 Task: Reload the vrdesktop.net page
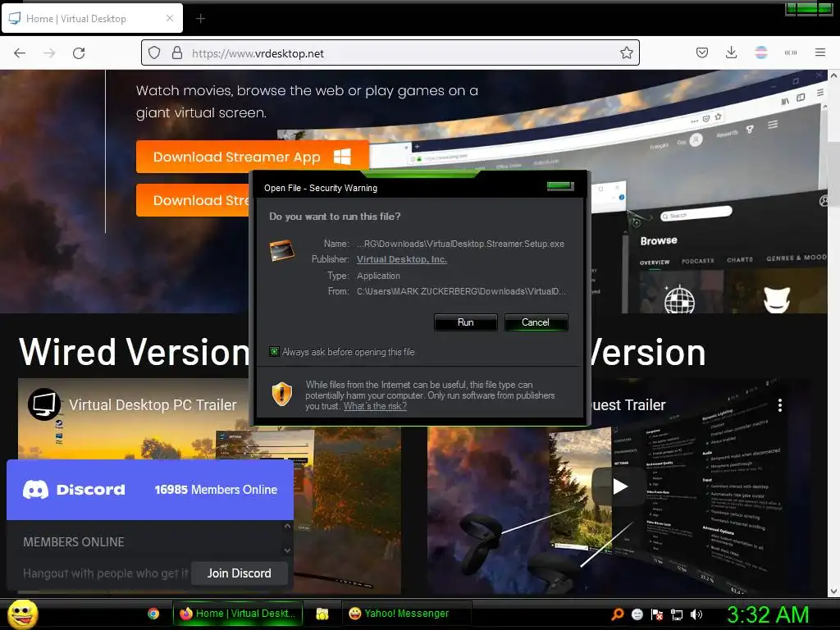pyautogui.click(x=79, y=52)
